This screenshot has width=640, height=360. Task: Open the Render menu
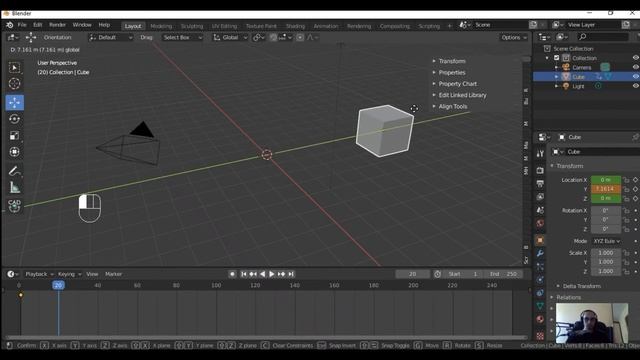(57, 25)
